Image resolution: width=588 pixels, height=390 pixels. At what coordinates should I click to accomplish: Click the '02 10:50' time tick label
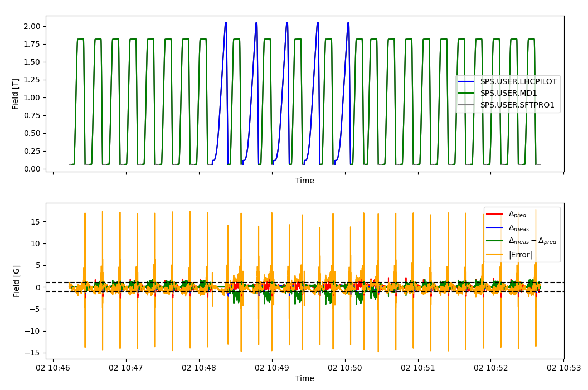tap(345, 368)
